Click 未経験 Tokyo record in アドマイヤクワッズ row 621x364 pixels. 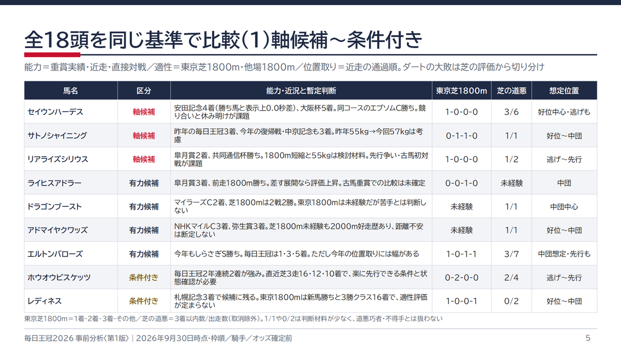point(462,230)
